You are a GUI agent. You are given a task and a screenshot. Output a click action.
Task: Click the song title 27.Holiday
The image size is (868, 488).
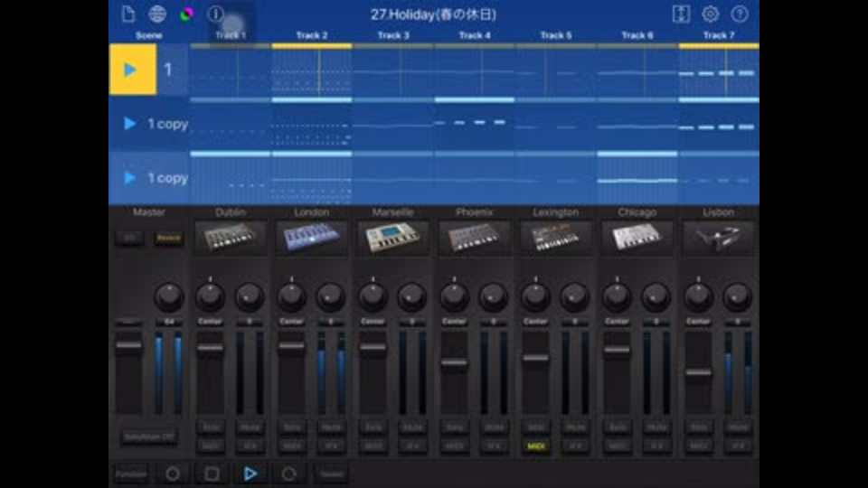tap(433, 14)
